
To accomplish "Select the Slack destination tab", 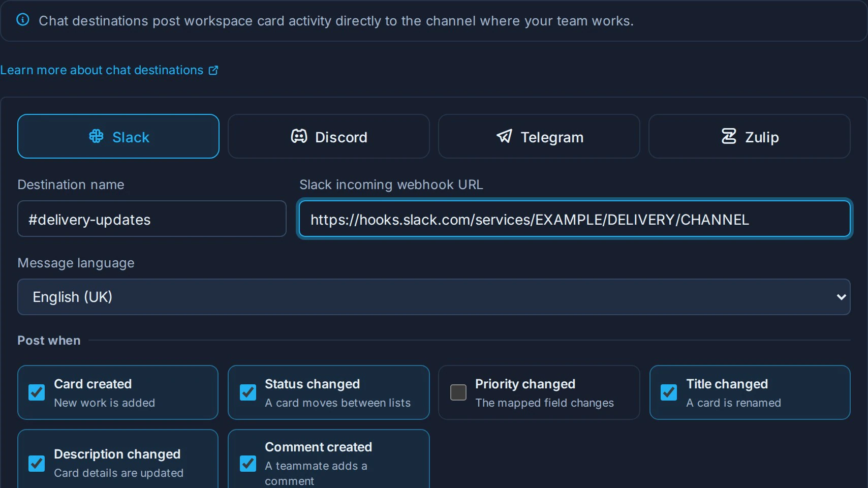I will tap(118, 136).
